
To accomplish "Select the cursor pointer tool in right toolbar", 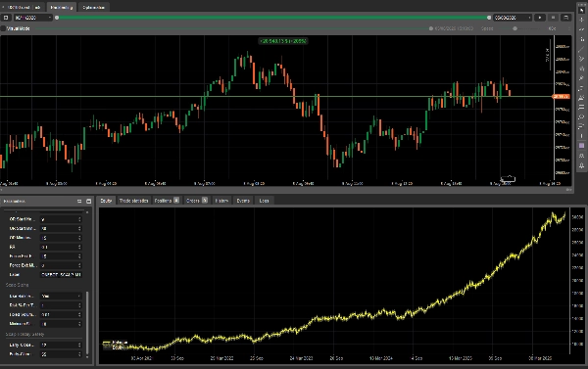I will [x=581, y=10].
